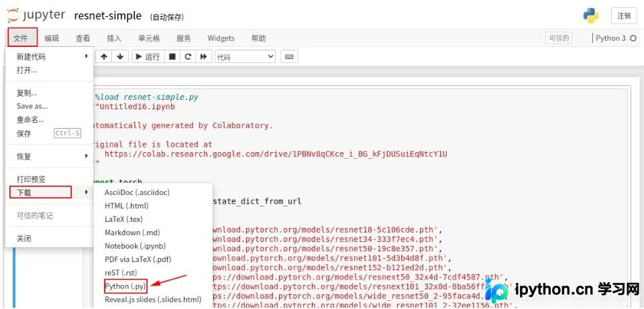Select 打印预览 menu entry

[49, 180]
